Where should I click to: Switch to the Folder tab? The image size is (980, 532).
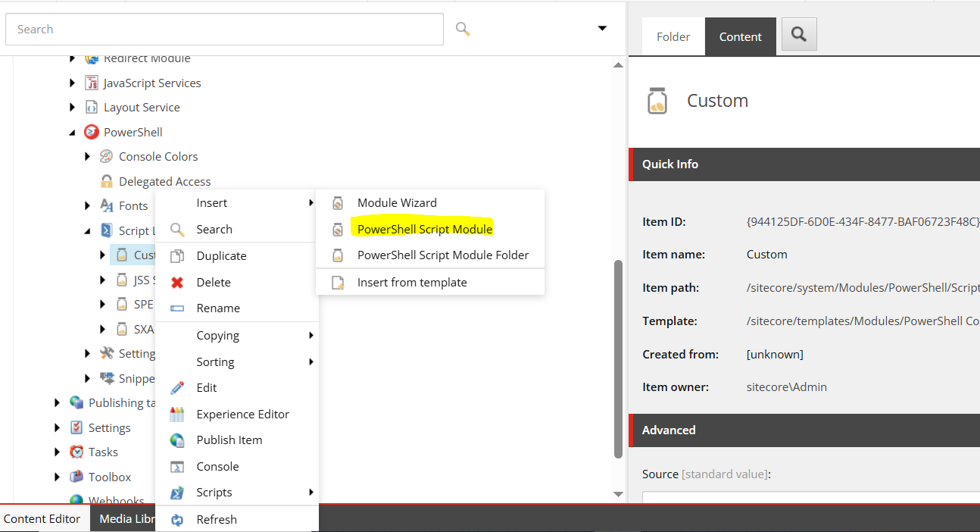(673, 36)
